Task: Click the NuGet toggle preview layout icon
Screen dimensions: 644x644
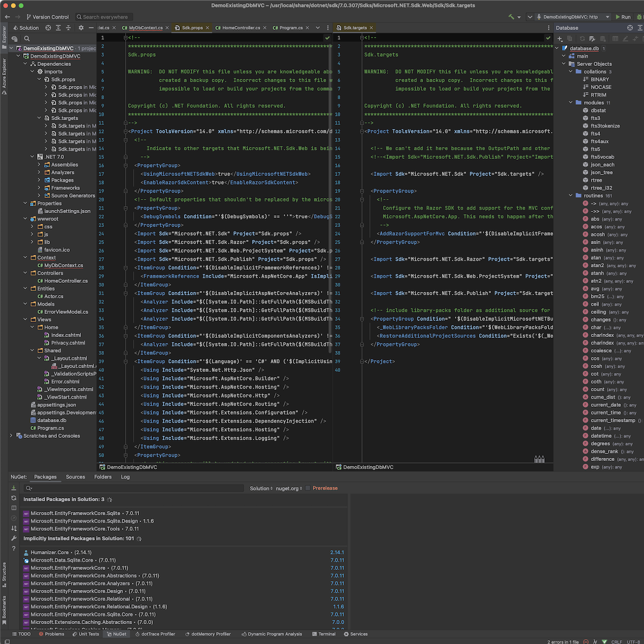Action: click(x=14, y=508)
